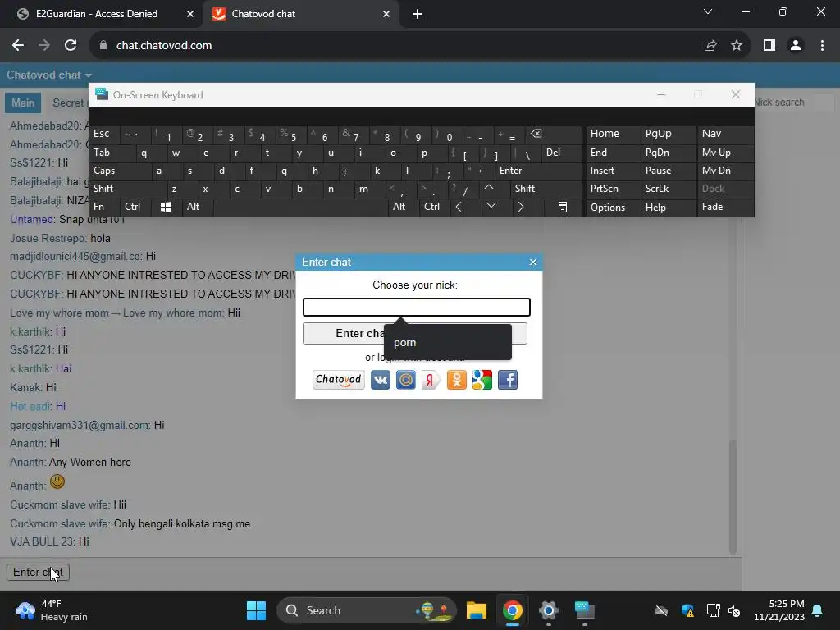Log in with the VK icon
The height and width of the screenshot is (630, 840).
(x=381, y=380)
